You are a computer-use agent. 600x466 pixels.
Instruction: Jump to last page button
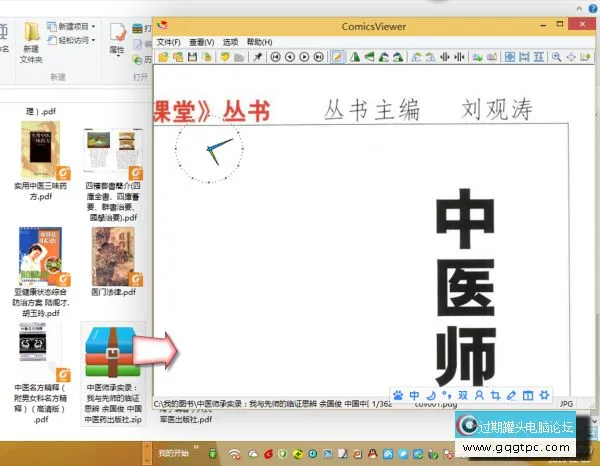coord(319,57)
